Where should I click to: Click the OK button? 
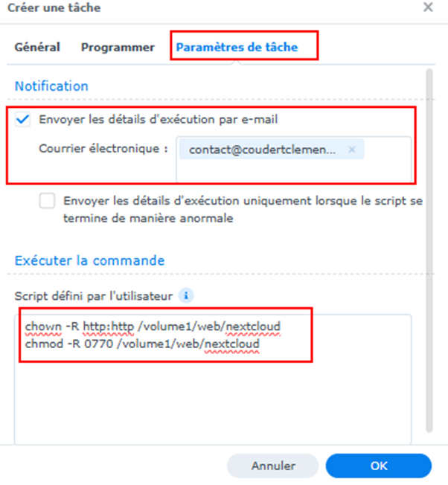pos(379,466)
